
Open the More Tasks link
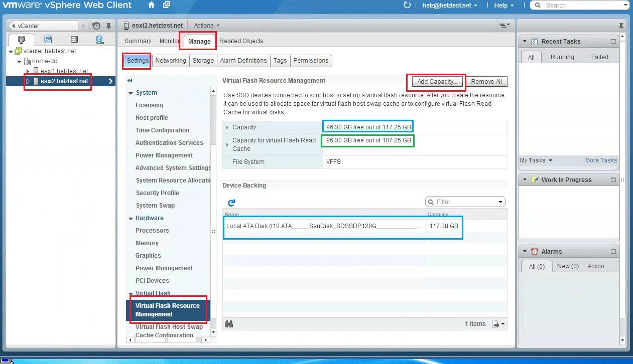(601, 160)
